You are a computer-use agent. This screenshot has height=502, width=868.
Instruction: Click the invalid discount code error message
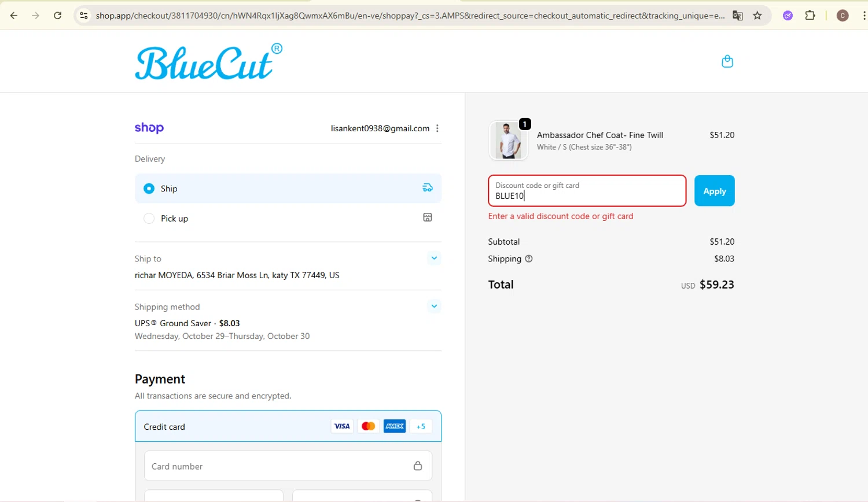pyautogui.click(x=561, y=216)
